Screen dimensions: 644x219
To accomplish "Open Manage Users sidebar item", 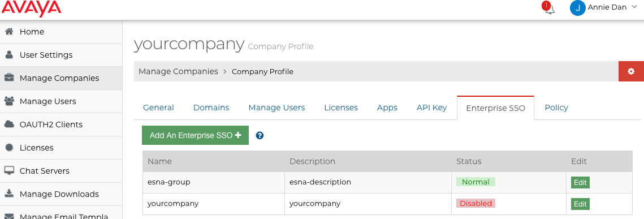I will (x=61, y=101).
